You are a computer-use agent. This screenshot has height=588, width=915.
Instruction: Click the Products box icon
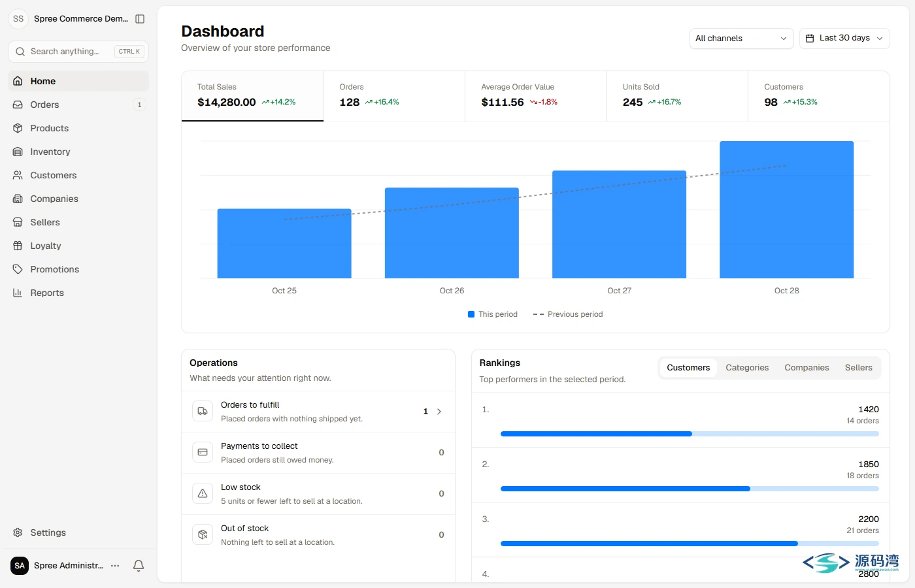tap(18, 128)
